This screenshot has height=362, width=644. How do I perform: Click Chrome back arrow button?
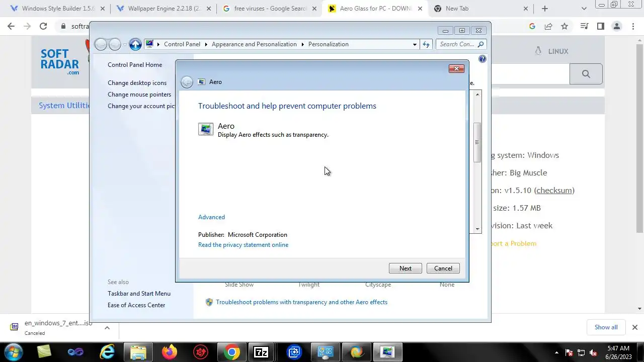(11, 26)
